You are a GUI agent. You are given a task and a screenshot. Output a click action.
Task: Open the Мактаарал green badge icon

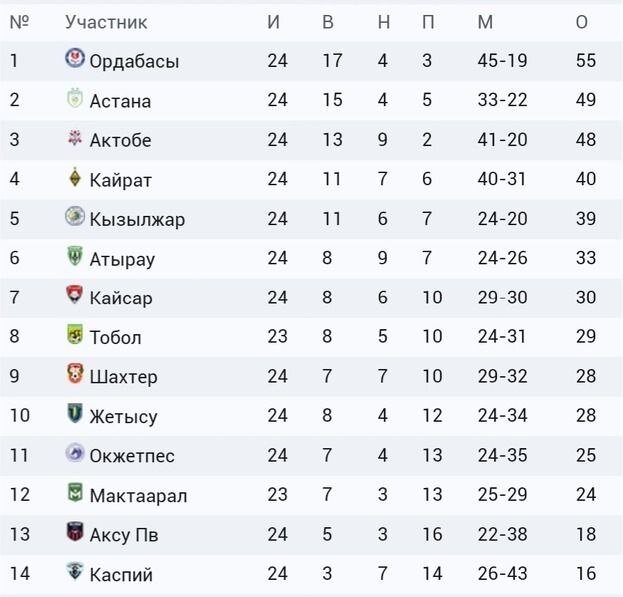75,492
